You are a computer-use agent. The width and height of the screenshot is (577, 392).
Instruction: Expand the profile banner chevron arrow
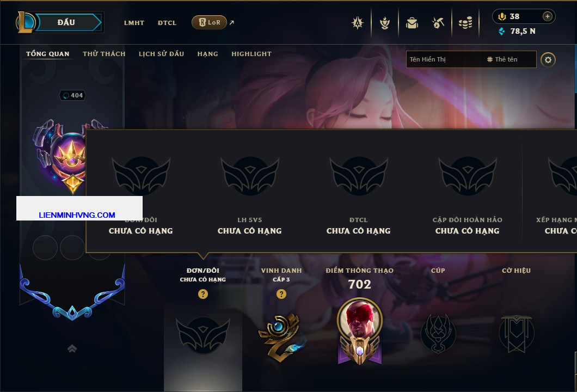72,348
